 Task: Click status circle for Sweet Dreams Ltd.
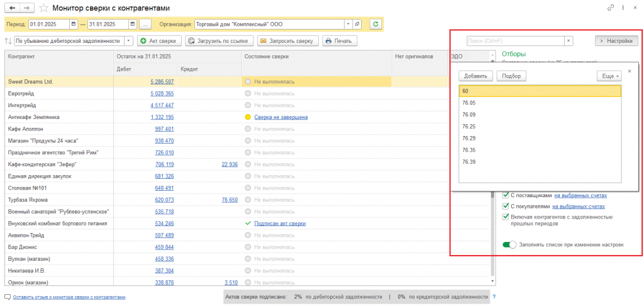(x=248, y=82)
